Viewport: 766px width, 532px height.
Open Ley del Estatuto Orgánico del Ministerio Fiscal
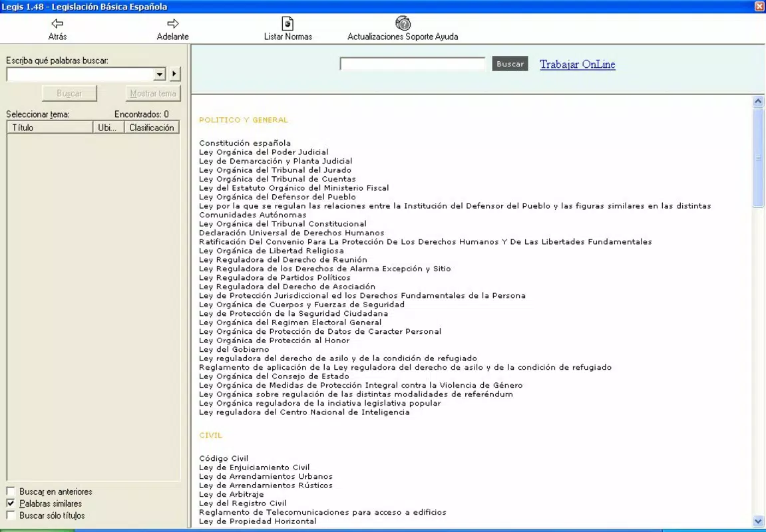pyautogui.click(x=293, y=188)
